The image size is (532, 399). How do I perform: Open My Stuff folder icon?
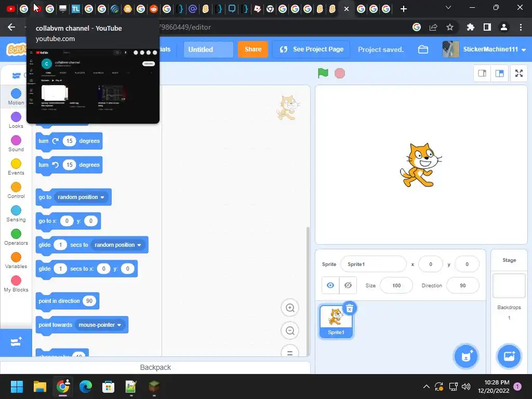coord(423,49)
